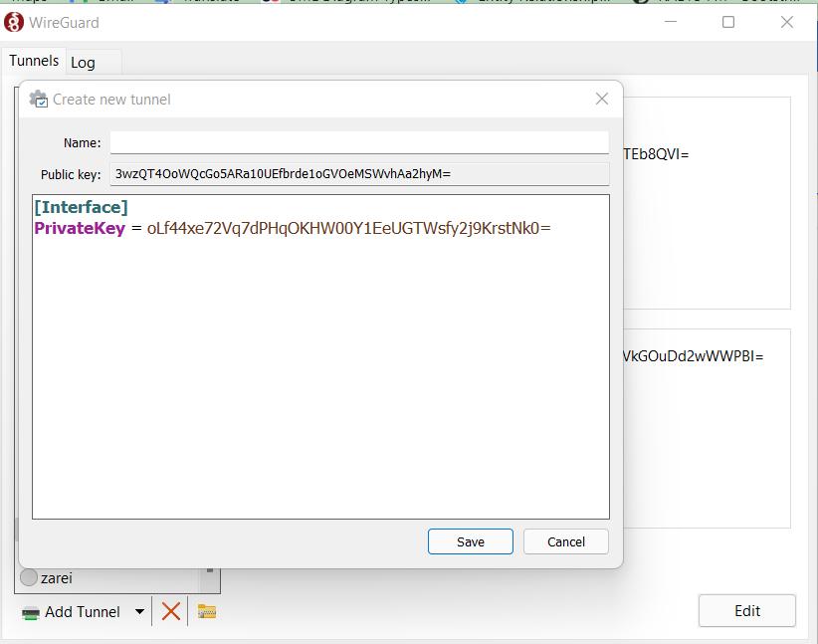The width and height of the screenshot is (818, 644).
Task: Click the [Interface] line in the config editor
Action: click(x=81, y=207)
